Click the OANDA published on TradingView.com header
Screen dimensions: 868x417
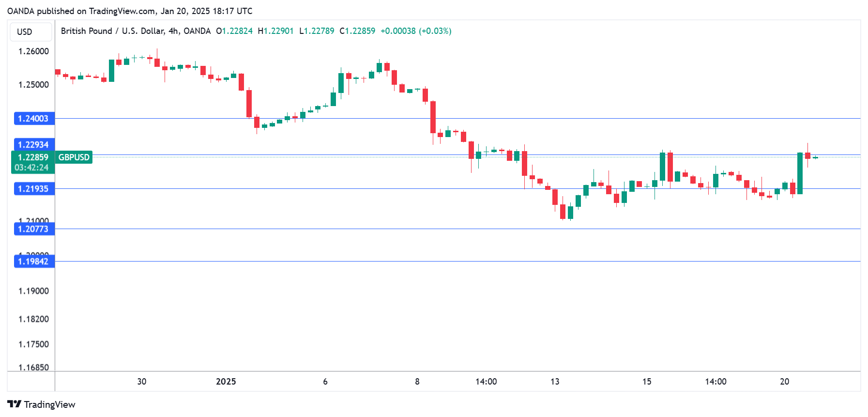click(x=130, y=11)
